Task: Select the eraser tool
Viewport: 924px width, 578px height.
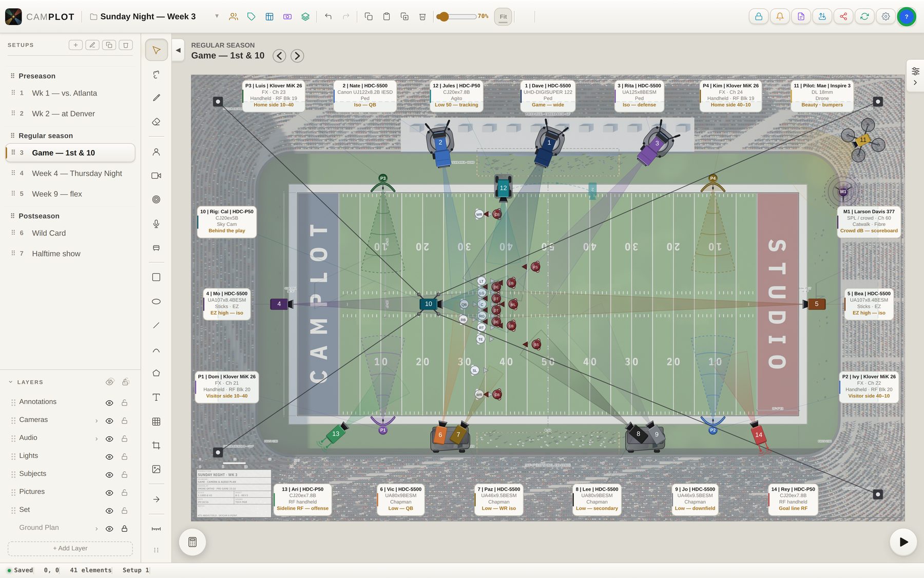Action: 157,122
